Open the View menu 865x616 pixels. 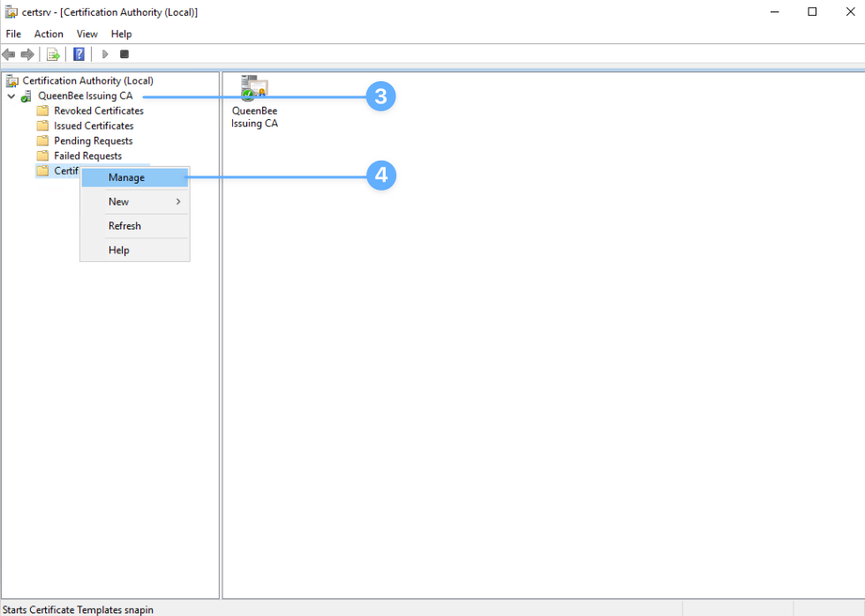86,34
